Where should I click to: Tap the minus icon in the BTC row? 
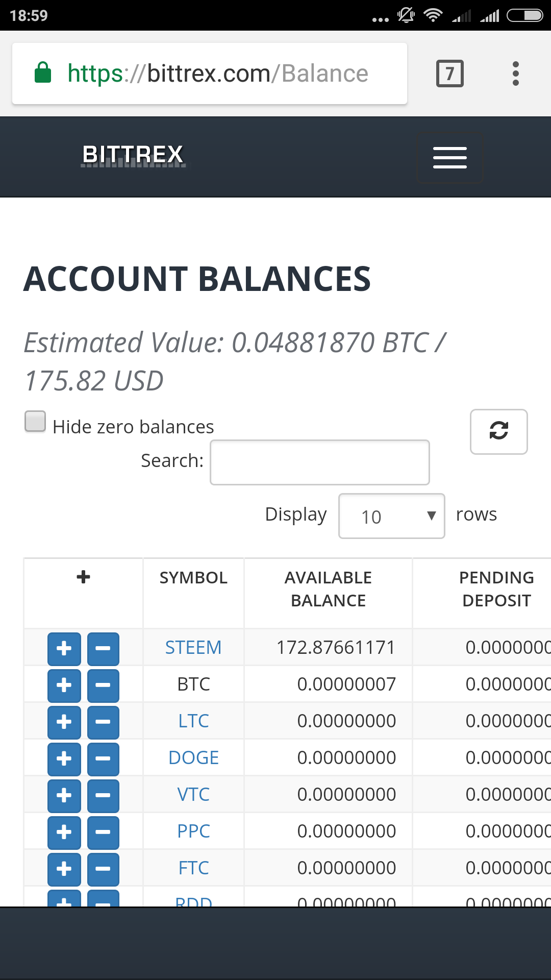coord(103,685)
